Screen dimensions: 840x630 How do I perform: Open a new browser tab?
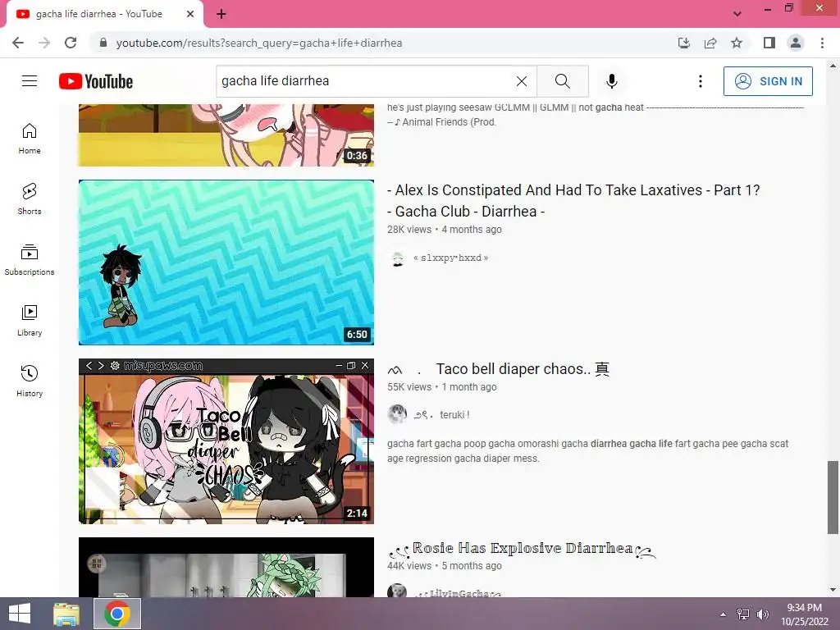[221, 14]
